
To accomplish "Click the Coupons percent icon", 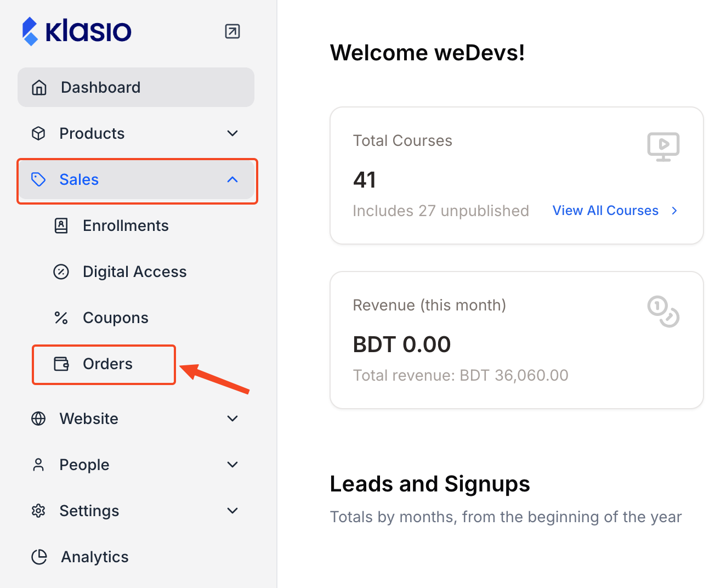I will 61,318.
